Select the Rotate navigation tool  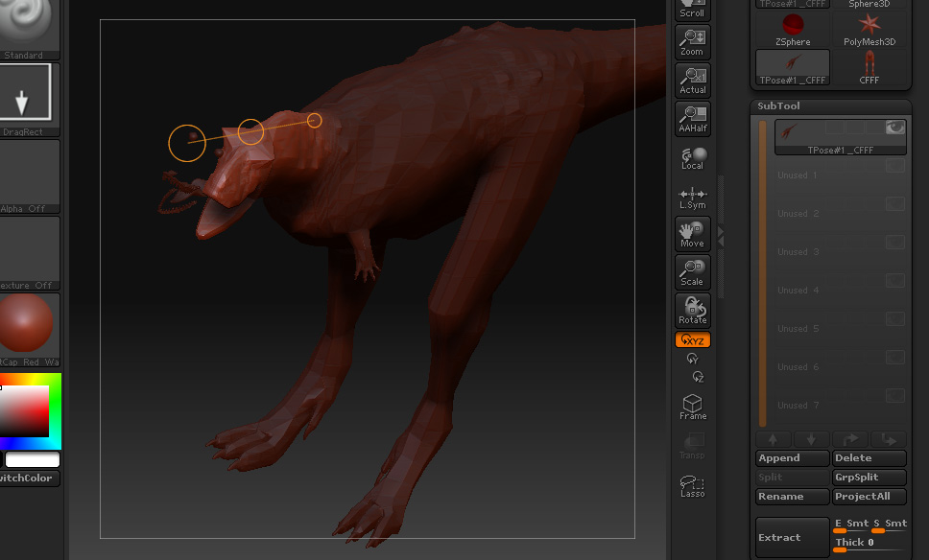click(x=692, y=311)
